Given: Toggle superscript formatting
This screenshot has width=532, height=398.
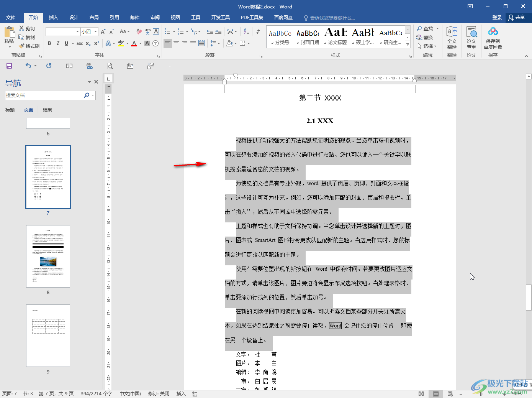Looking at the screenshot, I should tap(97, 43).
